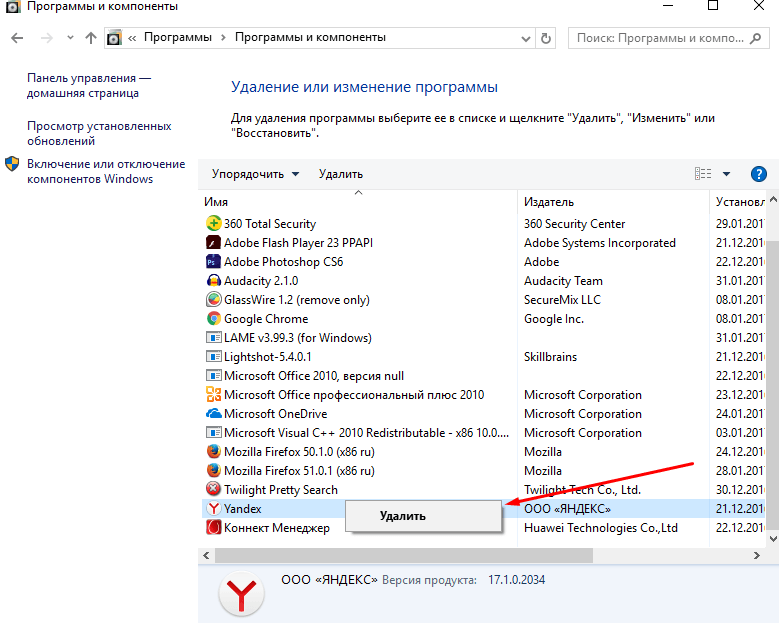779x623 pixels.
Task: Click the vertical scrollbar down arrow
Action: [773, 539]
